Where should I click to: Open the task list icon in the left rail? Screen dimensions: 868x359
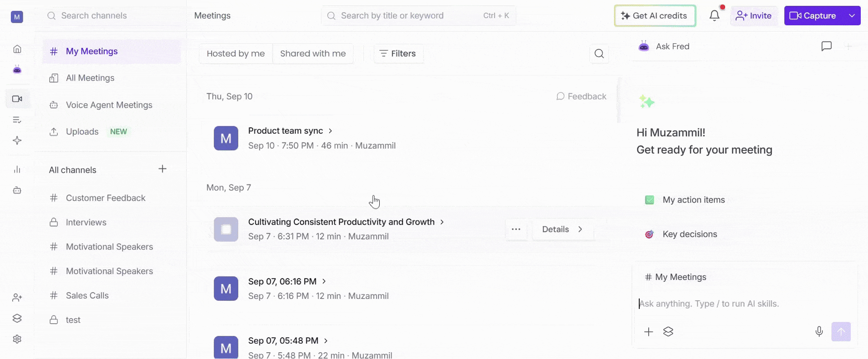[x=17, y=120]
